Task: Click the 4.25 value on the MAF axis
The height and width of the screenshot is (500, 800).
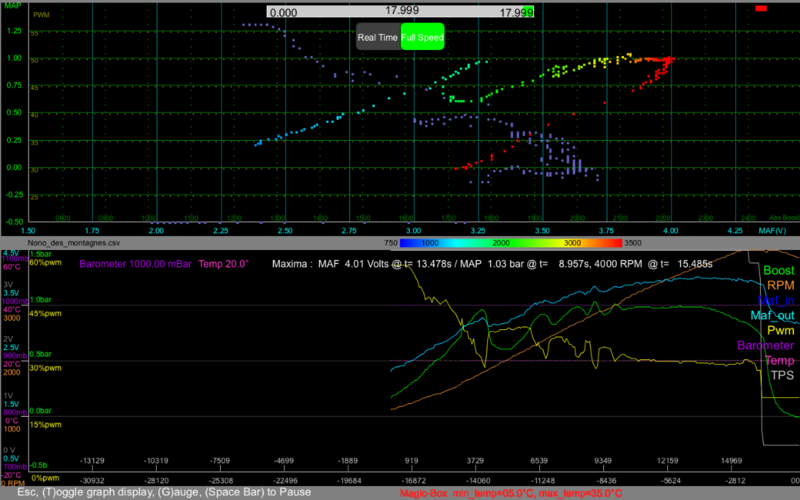Action: click(x=735, y=231)
